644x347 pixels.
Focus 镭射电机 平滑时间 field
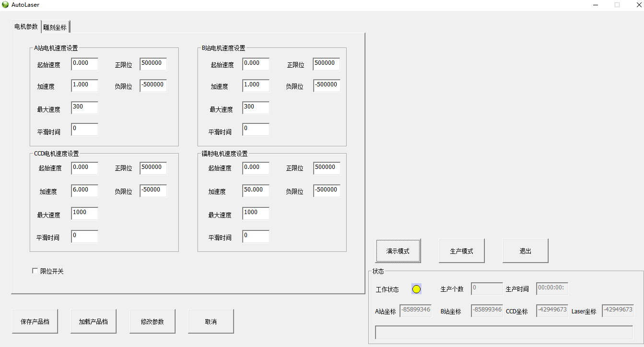256,237
